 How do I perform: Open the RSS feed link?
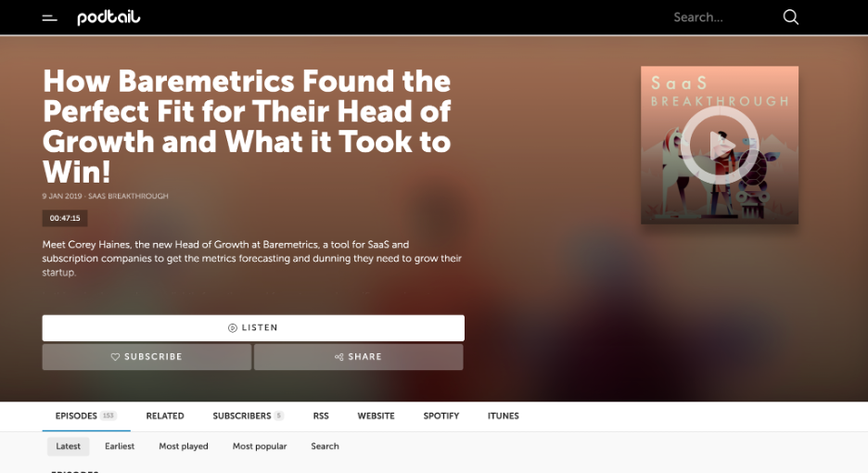pos(321,416)
